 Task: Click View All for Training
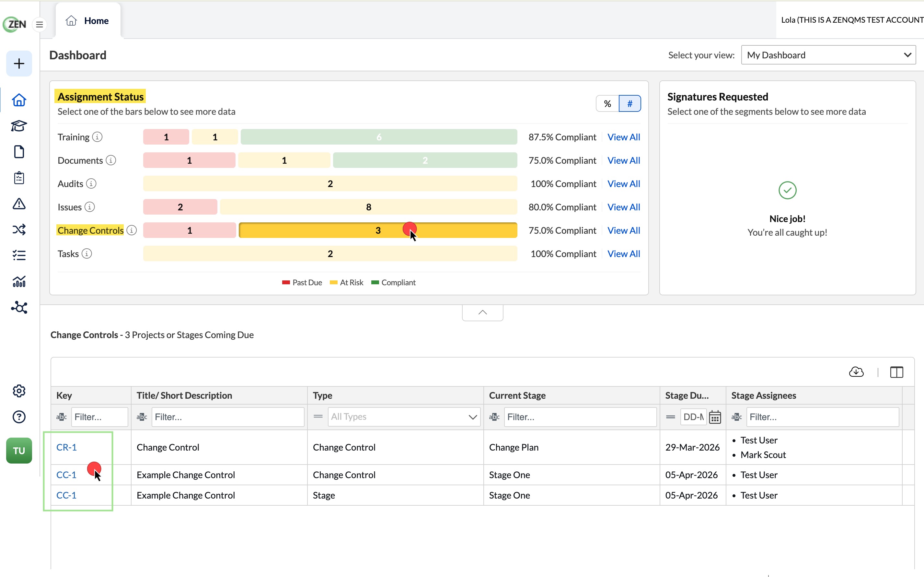coord(623,137)
